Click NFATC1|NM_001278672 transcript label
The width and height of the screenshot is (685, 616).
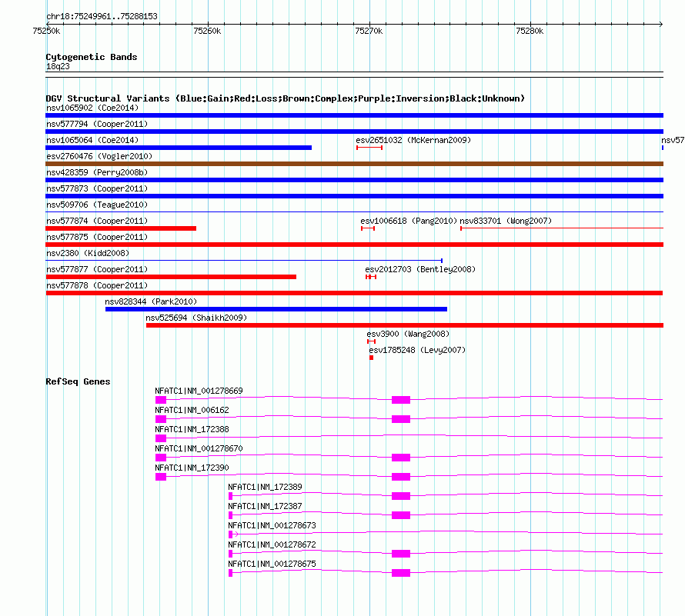point(272,544)
